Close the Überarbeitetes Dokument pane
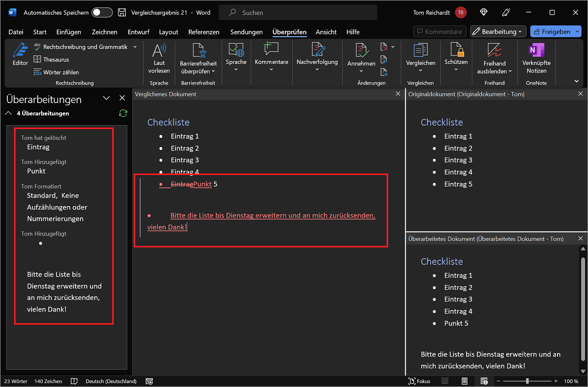588x387 pixels. coord(581,238)
